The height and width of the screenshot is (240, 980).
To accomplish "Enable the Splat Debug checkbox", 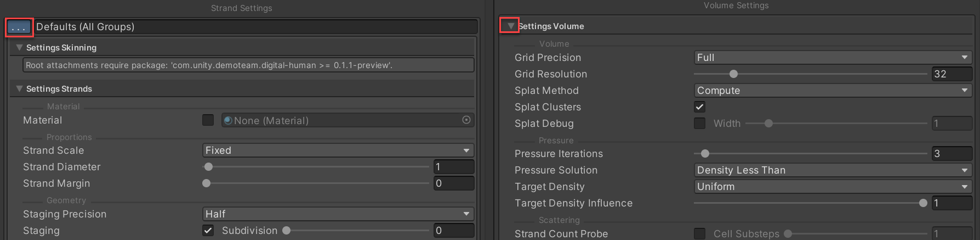I will pos(700,124).
